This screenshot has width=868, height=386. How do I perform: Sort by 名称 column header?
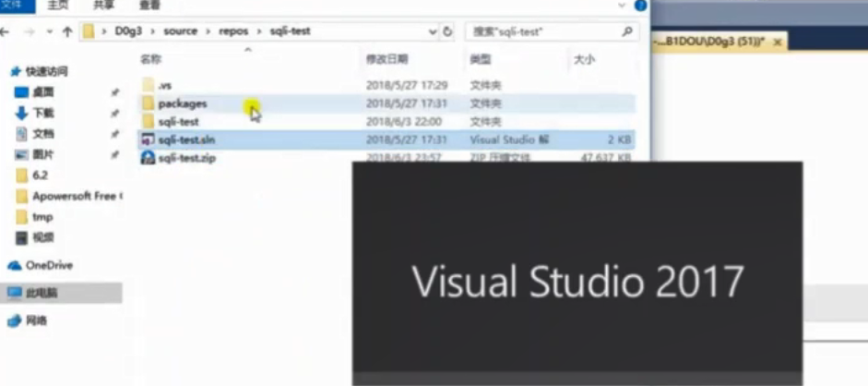click(150, 59)
